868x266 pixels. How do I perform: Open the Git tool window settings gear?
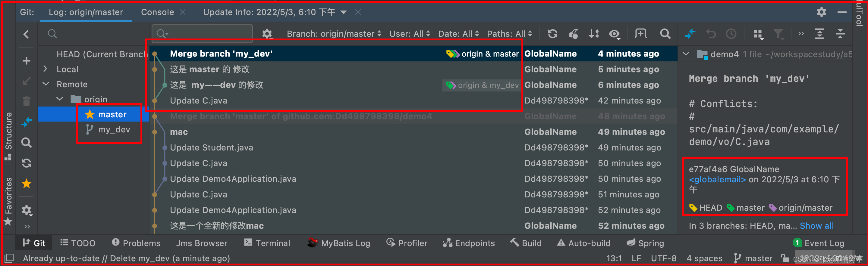point(822,12)
